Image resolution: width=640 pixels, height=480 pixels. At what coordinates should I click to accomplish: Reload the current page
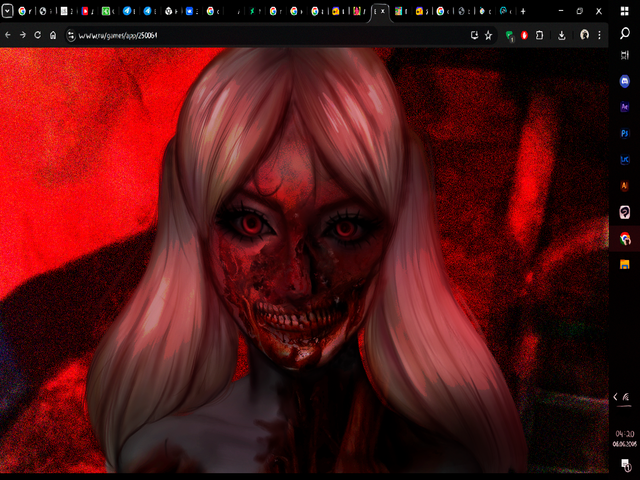point(38,35)
